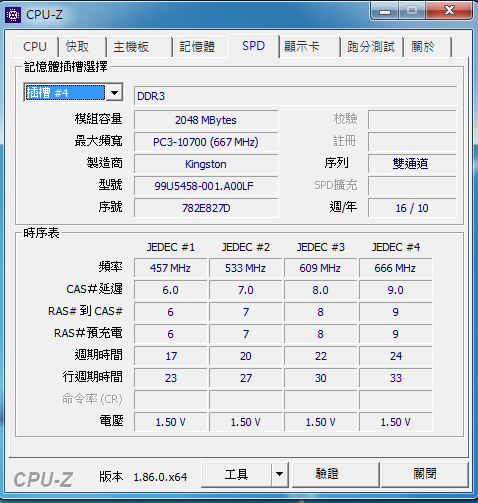Click the serial number 782E827D

[x=206, y=208]
